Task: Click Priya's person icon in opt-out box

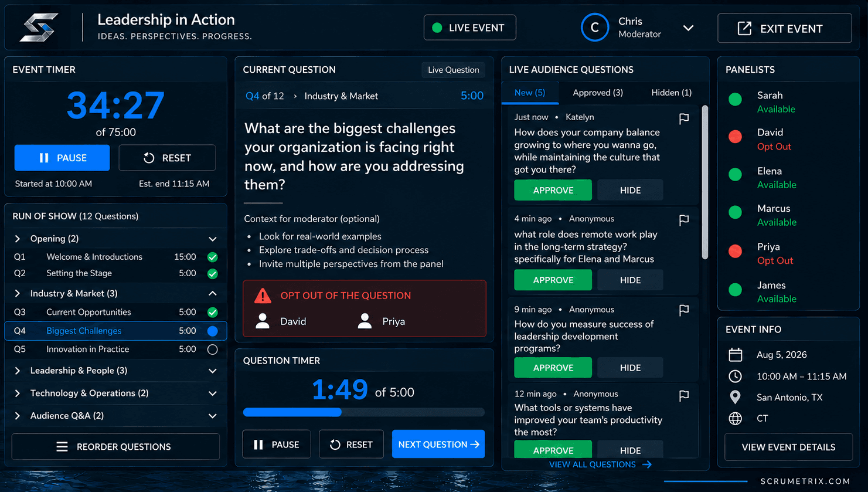Action: [x=365, y=321]
